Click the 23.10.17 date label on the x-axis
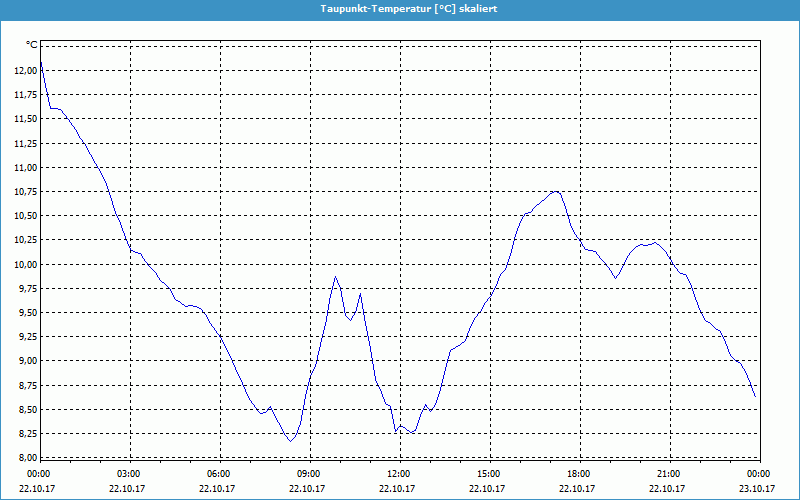800x500 pixels. point(759,489)
